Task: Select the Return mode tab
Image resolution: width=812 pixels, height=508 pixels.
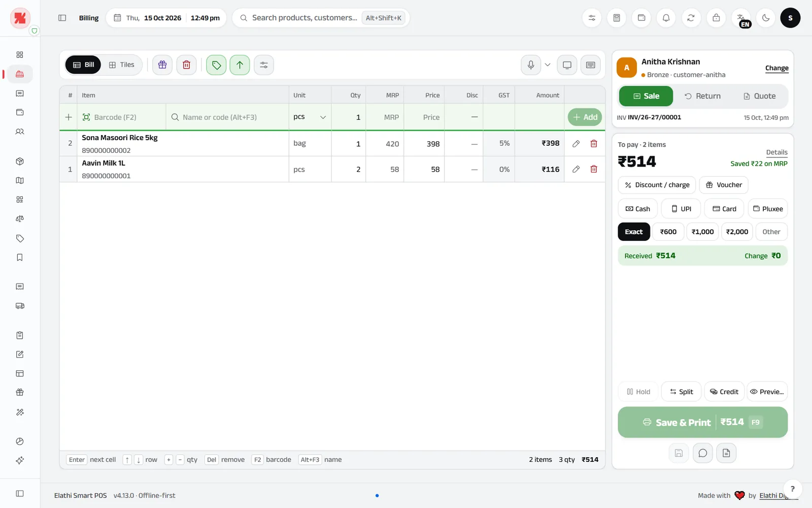Action: [x=702, y=96]
